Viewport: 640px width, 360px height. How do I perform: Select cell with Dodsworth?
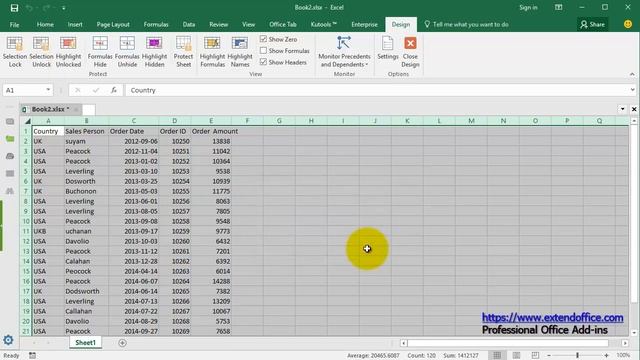tap(86, 291)
